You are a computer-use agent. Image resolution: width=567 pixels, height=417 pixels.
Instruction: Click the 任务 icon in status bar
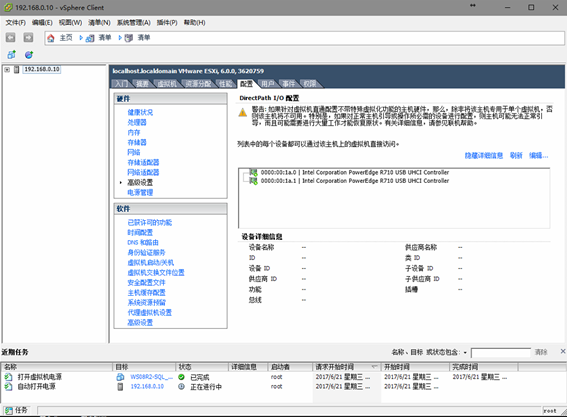coord(9,410)
